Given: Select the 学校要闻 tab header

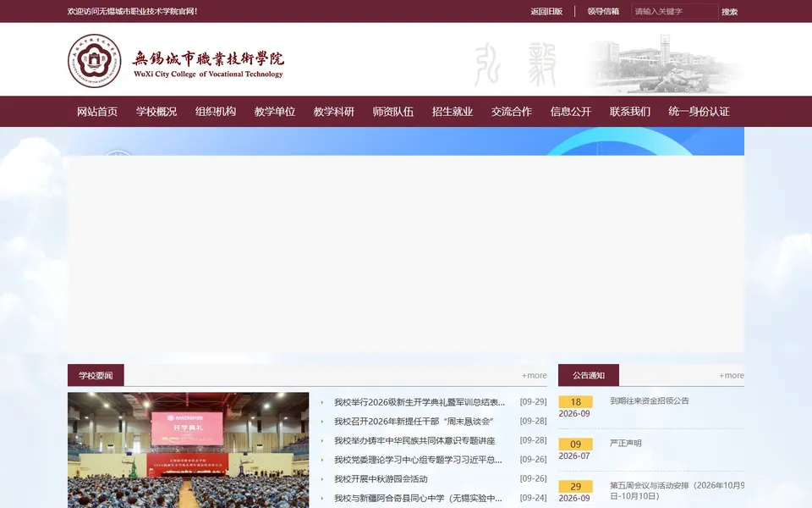Looking at the screenshot, I should point(96,375).
